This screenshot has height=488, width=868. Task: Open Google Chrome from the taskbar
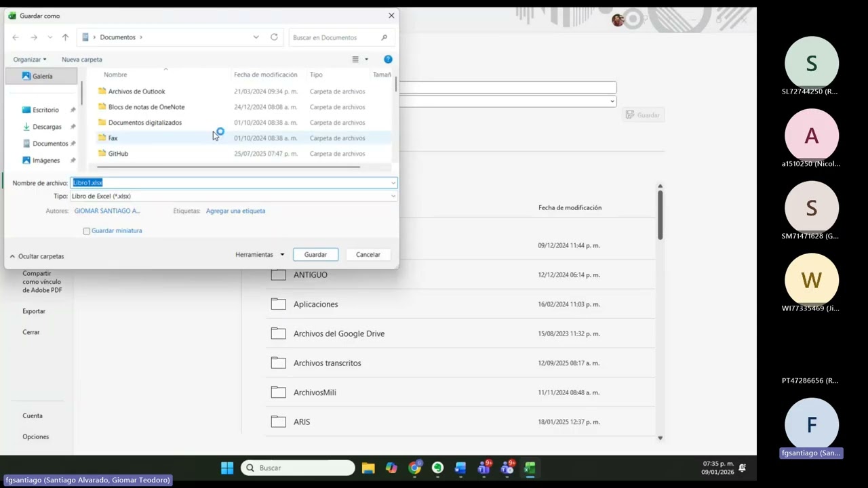click(414, 468)
